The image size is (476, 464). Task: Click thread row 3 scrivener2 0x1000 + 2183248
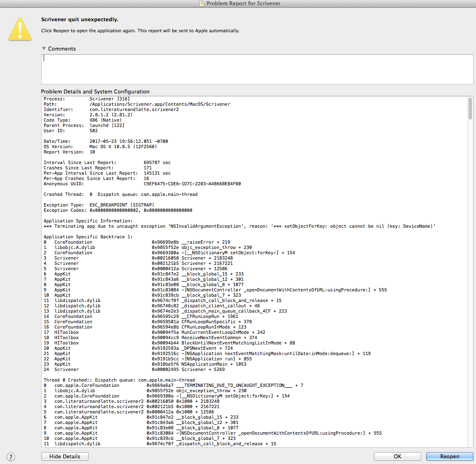click(x=131, y=402)
